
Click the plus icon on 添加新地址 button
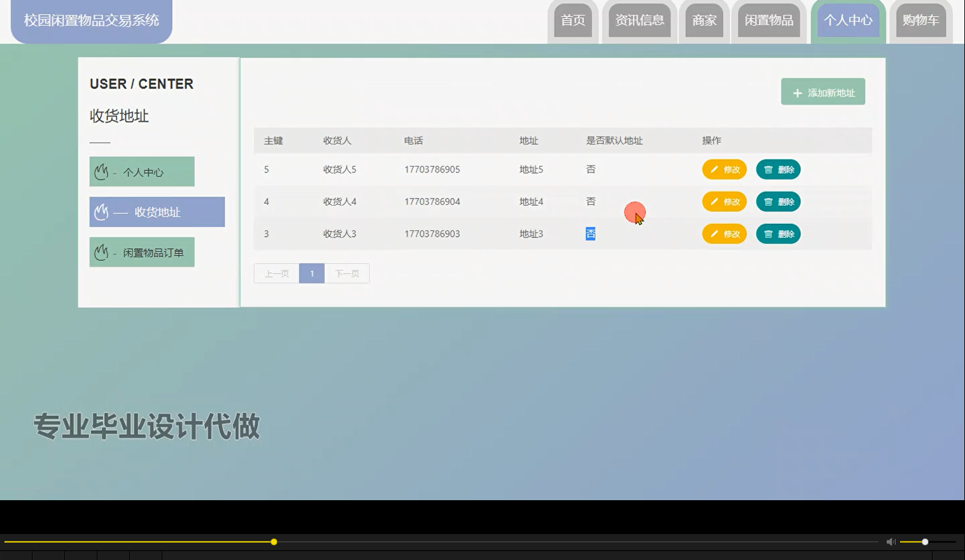[x=798, y=92]
